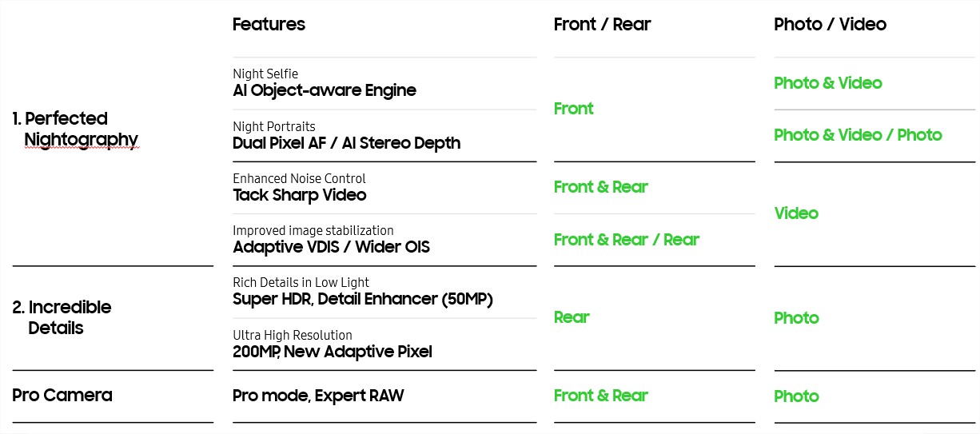Click the Tack Sharp Video feature
Image resolution: width=980 pixels, height=434 pixels.
pyautogui.click(x=300, y=195)
